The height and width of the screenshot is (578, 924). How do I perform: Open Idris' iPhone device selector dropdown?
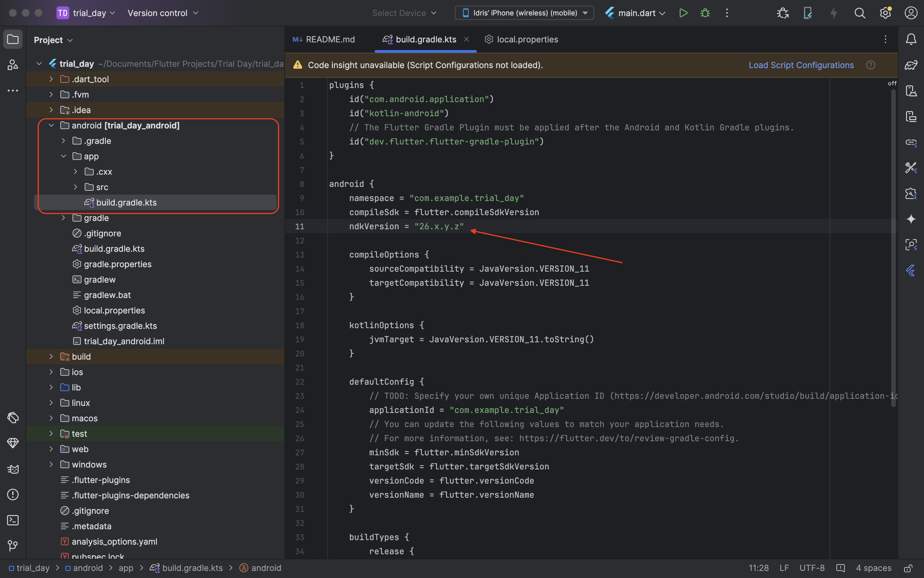[524, 13]
